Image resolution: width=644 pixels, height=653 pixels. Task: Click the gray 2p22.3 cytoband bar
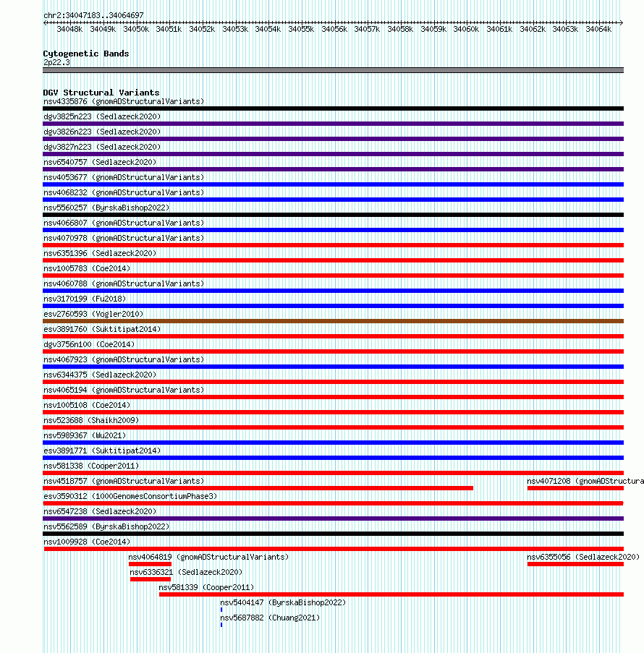point(333,70)
